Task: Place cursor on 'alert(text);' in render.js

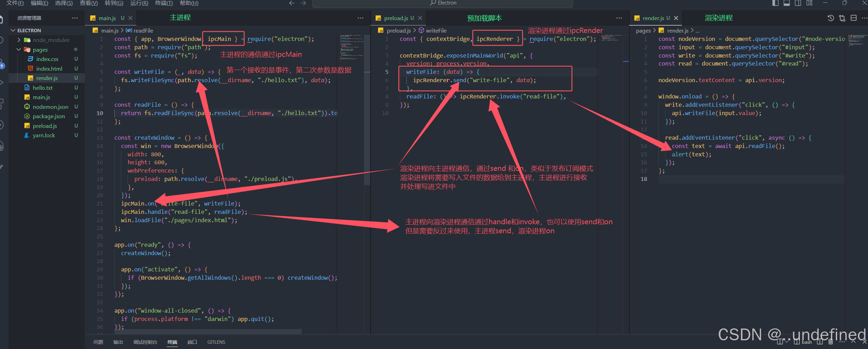Action: pyautogui.click(x=691, y=154)
